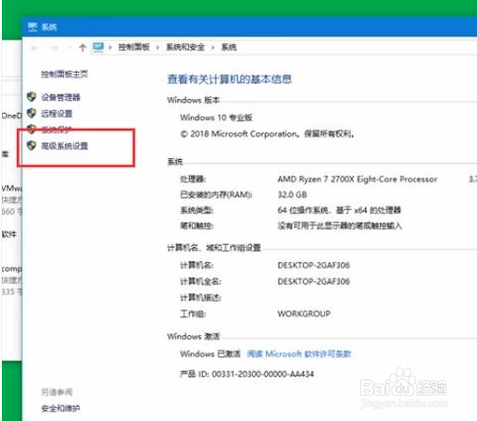The width and height of the screenshot is (477, 421).
Task: Navigate to 系统和安全 in breadcrumb
Action: 185,47
